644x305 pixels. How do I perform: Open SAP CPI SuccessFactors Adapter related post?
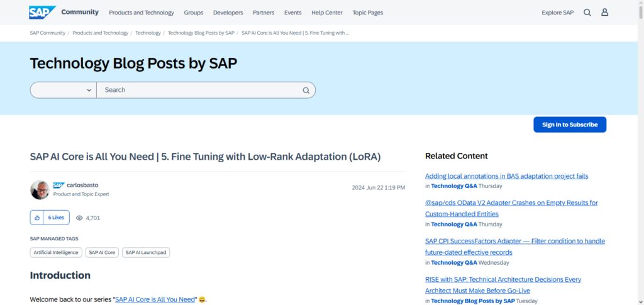(515, 247)
